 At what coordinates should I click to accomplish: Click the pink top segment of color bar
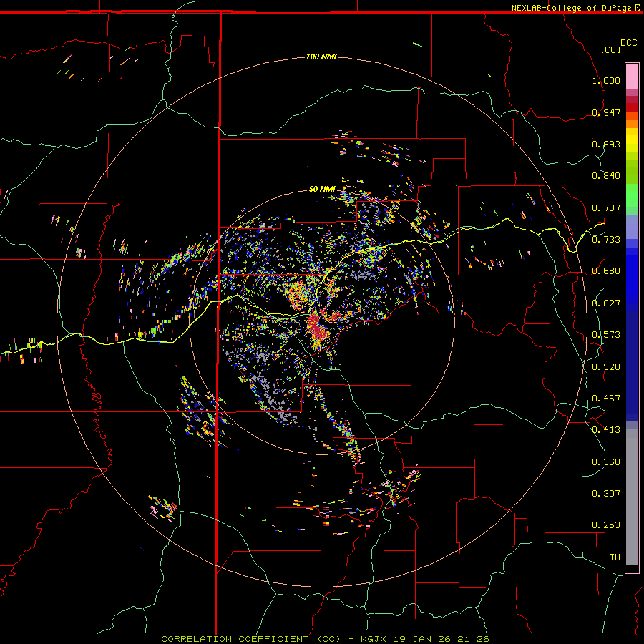(632, 77)
